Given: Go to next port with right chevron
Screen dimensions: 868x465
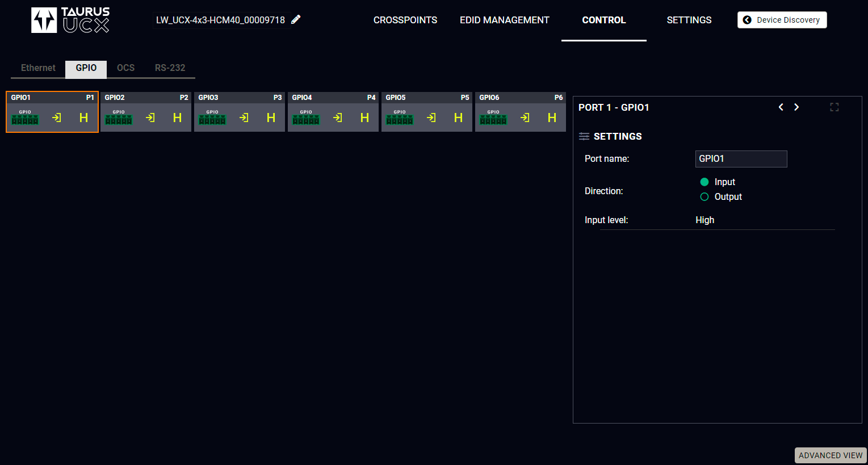Looking at the screenshot, I should click(796, 107).
